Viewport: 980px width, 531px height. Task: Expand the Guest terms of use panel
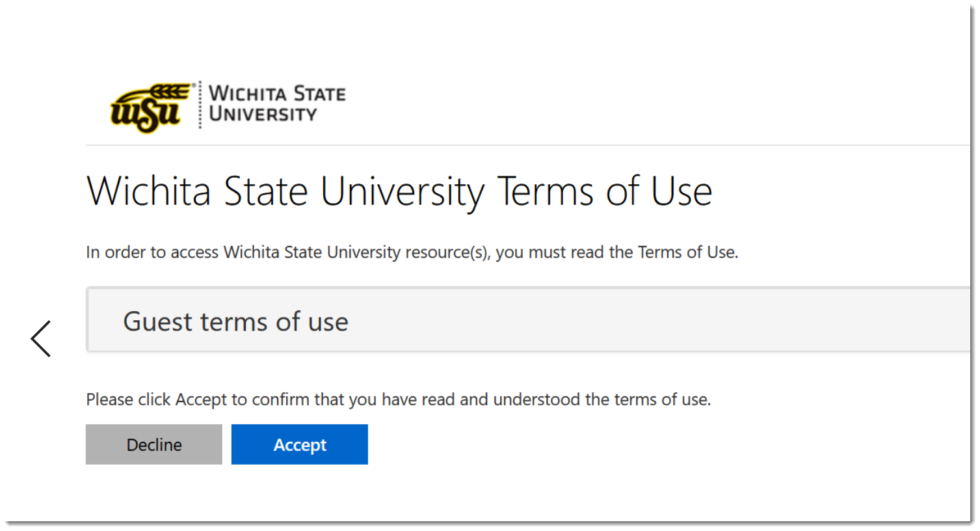click(x=527, y=320)
